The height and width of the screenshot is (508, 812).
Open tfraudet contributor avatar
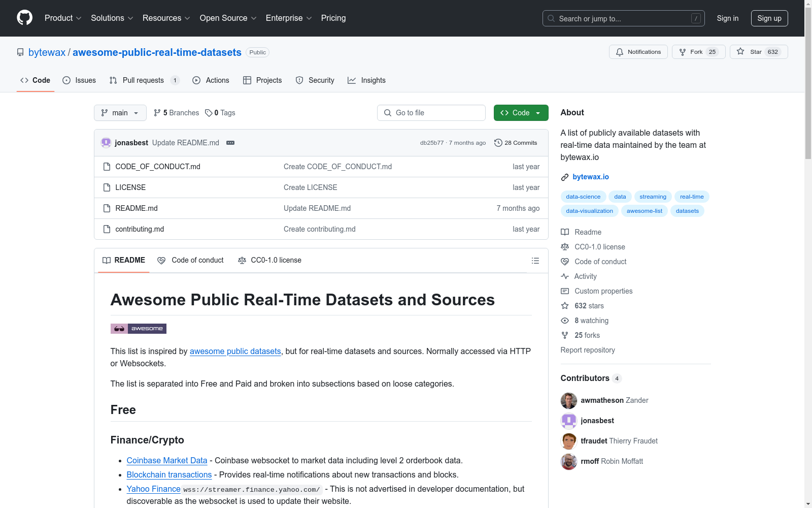[569, 441]
